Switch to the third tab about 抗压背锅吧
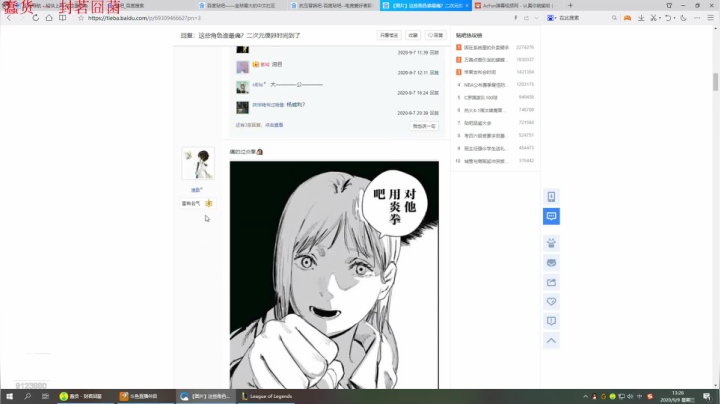 coord(333,6)
